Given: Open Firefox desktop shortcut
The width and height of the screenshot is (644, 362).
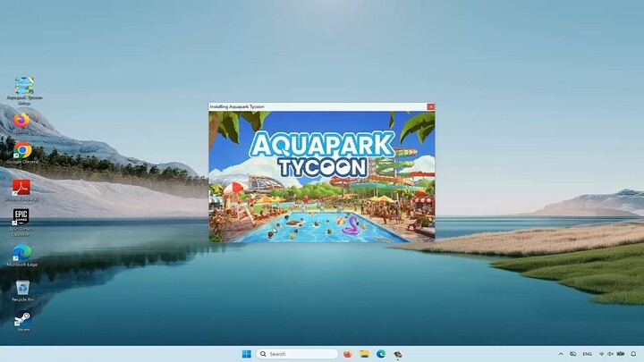Looking at the screenshot, I should click(x=21, y=123).
